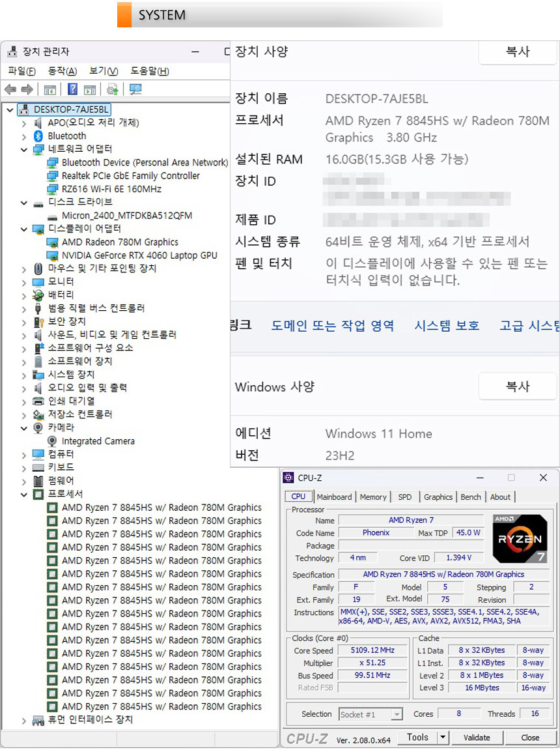The image size is (560, 750).
Task: Click the 시스템 장치 category icon
Action: (x=38, y=375)
